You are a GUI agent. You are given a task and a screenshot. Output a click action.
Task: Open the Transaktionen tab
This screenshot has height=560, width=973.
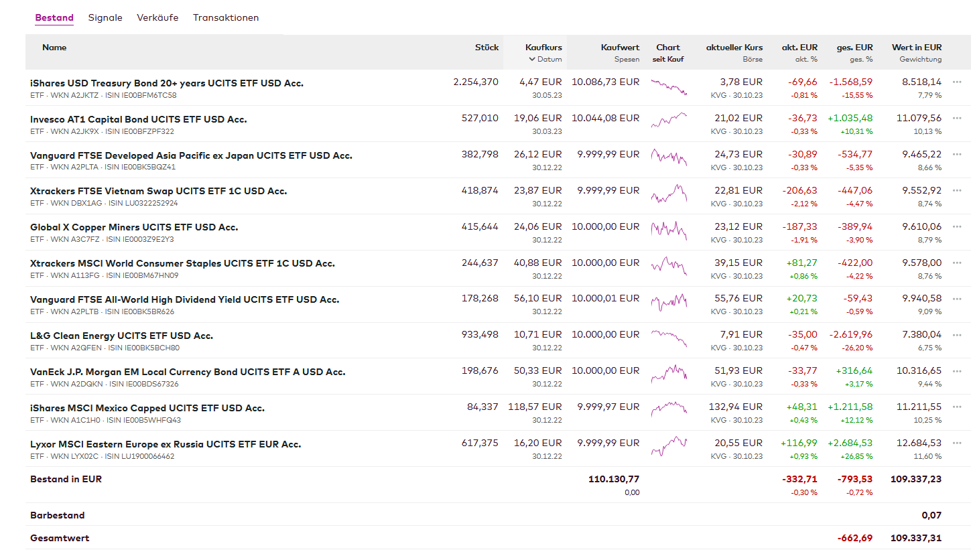tap(226, 18)
